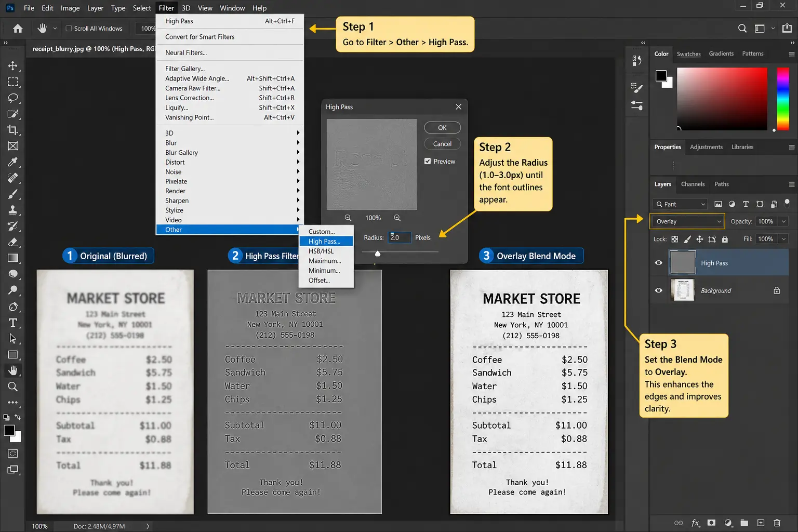Select the Lasso tool
This screenshot has width=798, height=532.
pyautogui.click(x=13, y=98)
